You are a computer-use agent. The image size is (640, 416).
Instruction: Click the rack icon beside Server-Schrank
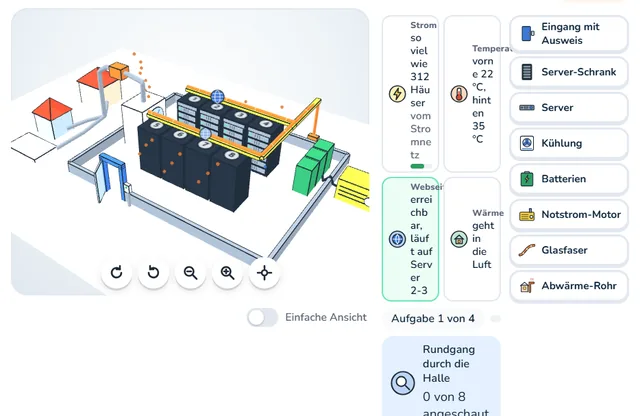[x=527, y=72]
